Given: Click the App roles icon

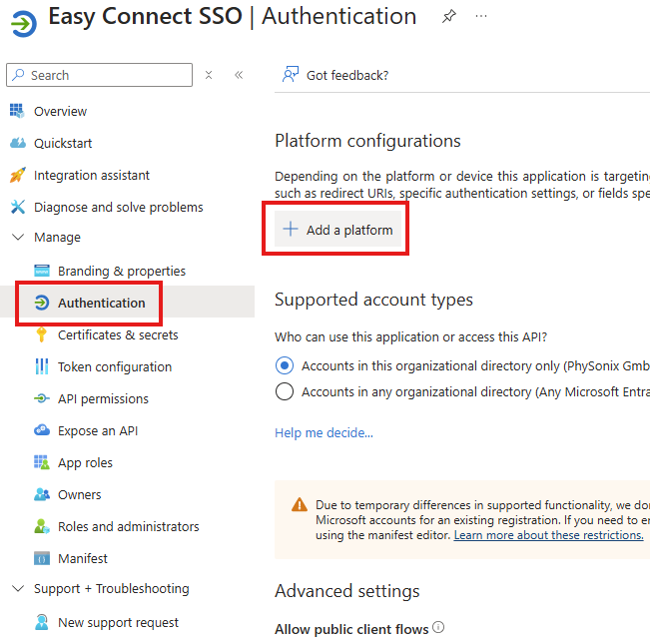Looking at the screenshot, I should (x=42, y=462).
